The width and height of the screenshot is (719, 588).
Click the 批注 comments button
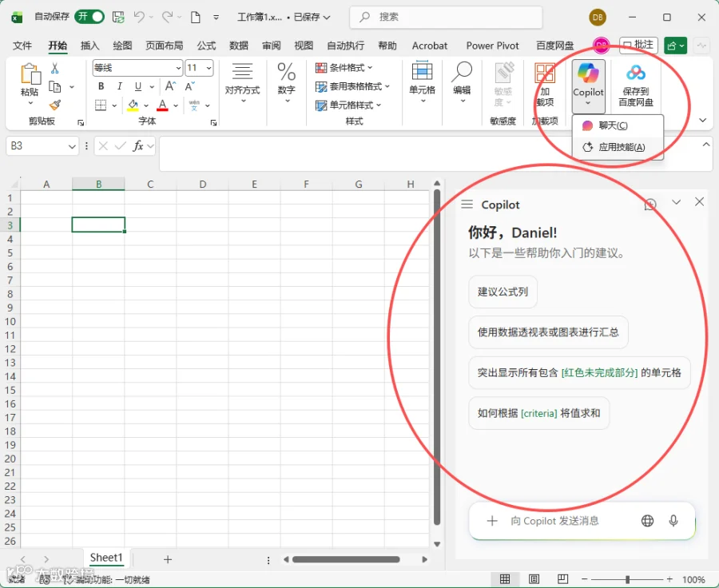(638, 46)
